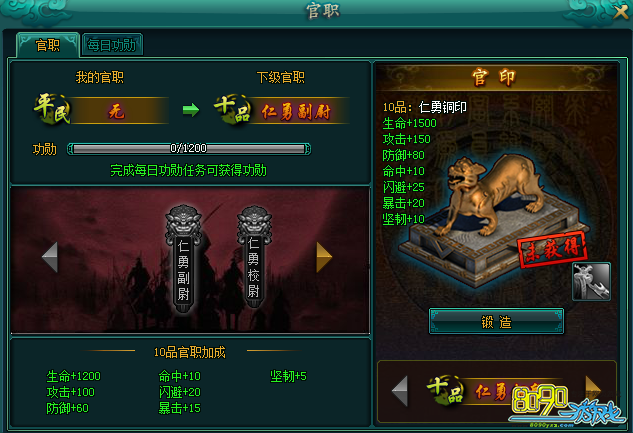
Task: Go to next seal in selector
Action: click(x=593, y=388)
